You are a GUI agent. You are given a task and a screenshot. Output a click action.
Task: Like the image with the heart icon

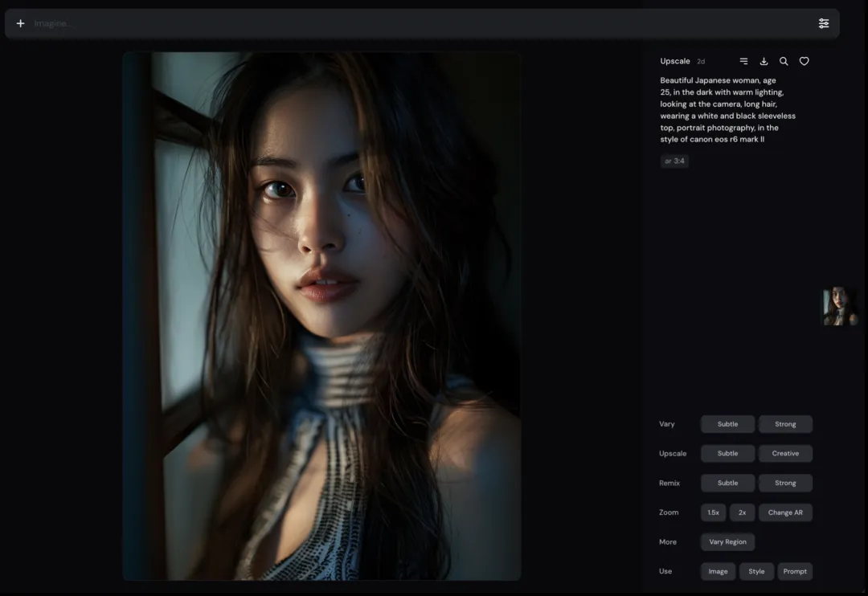pyautogui.click(x=804, y=61)
